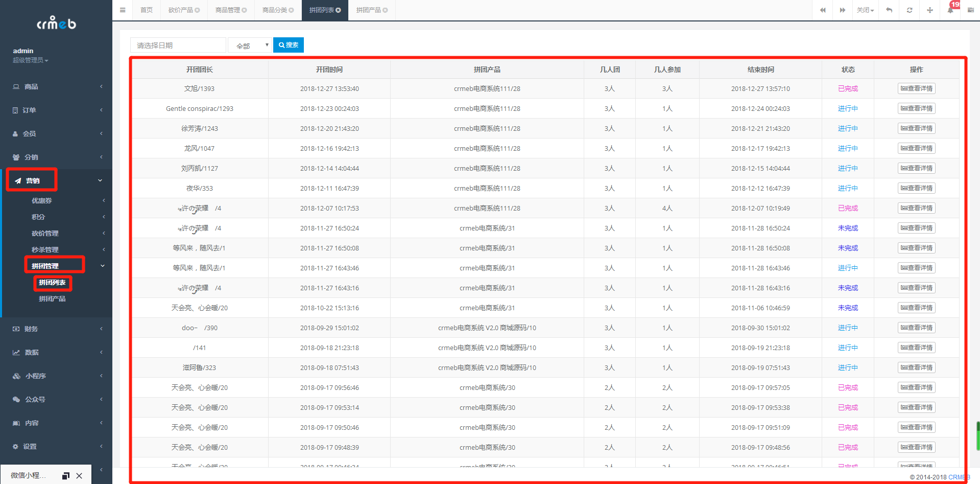The image size is (980, 484).
Task: Expand the 设置 sidebar menu
Action: (x=56, y=447)
